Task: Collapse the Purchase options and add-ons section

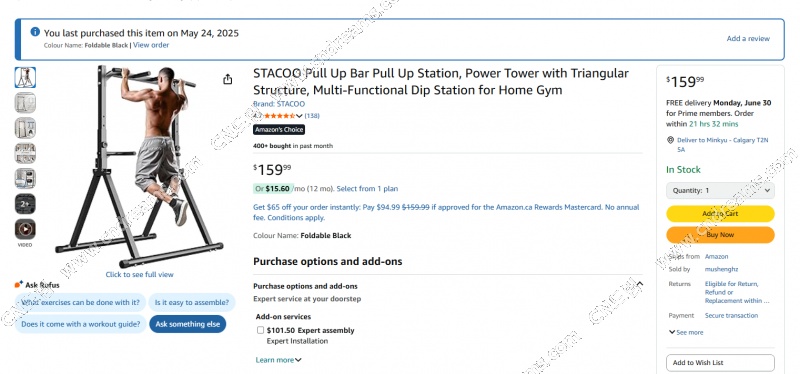Action: click(x=640, y=284)
